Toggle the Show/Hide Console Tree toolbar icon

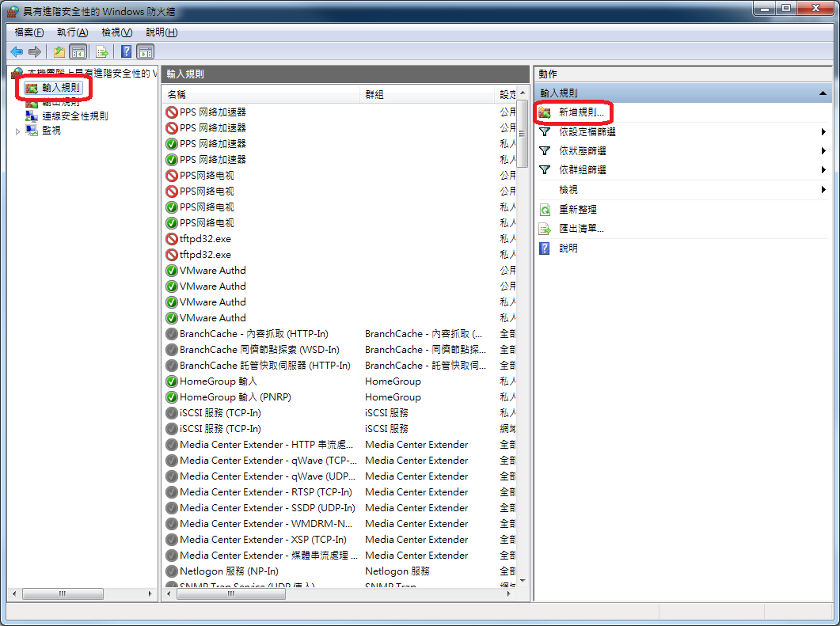(x=78, y=52)
